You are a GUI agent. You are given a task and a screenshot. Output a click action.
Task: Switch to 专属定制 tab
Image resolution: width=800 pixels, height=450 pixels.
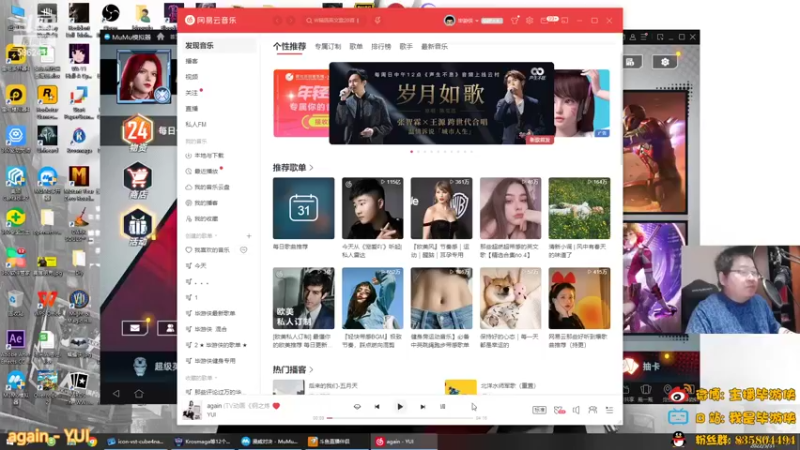pyautogui.click(x=328, y=46)
